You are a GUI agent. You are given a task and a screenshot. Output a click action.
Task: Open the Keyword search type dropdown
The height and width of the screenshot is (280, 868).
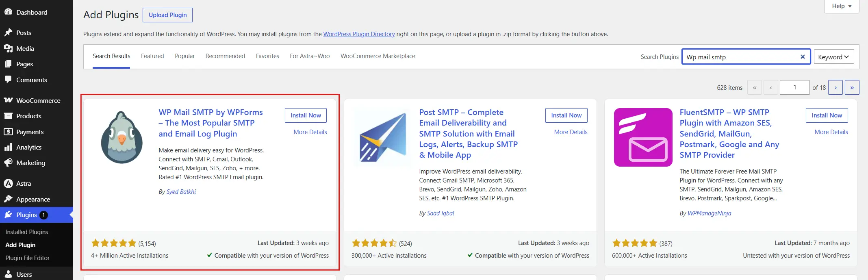pyautogui.click(x=833, y=57)
